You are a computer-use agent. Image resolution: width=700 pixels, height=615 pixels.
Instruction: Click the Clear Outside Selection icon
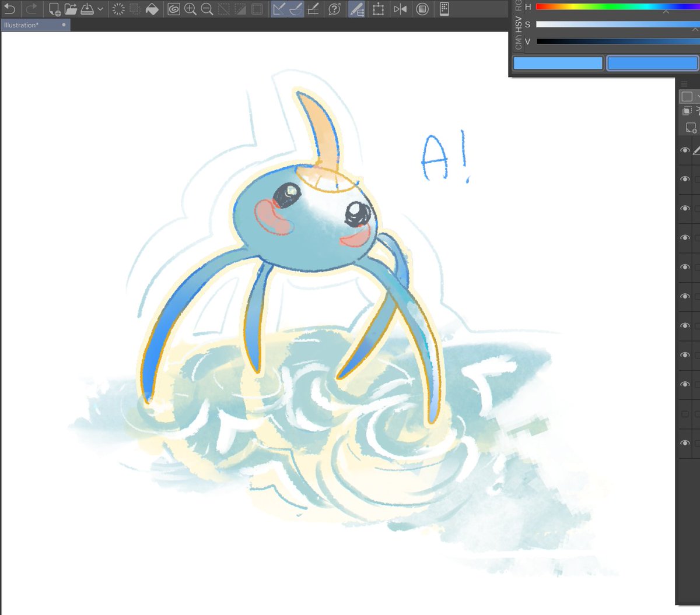click(135, 9)
